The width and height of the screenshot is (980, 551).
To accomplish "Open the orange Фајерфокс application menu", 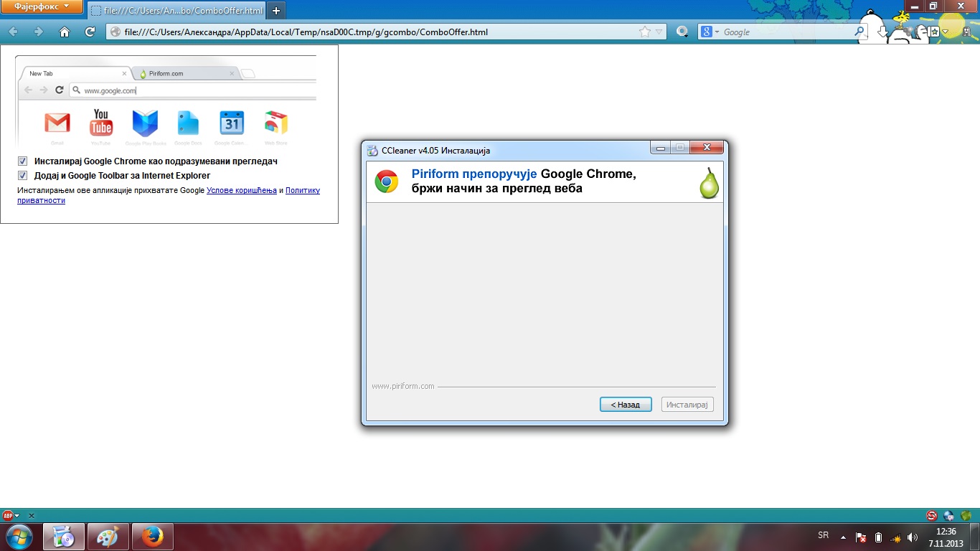I will pos(42,6).
